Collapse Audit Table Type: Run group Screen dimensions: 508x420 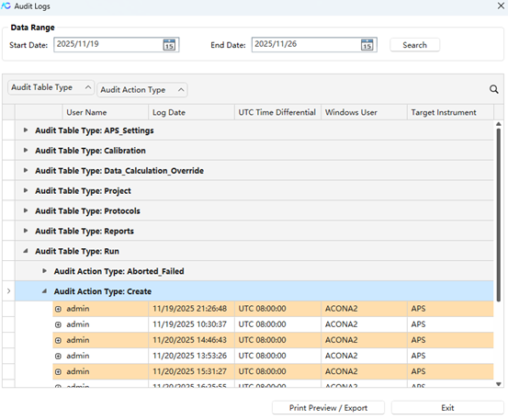click(26, 251)
